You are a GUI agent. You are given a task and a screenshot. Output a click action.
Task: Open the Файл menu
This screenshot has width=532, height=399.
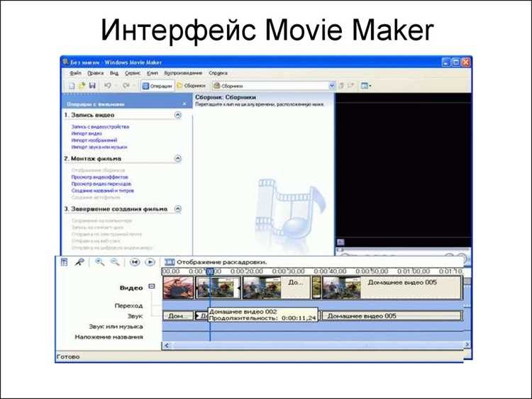tap(75, 73)
